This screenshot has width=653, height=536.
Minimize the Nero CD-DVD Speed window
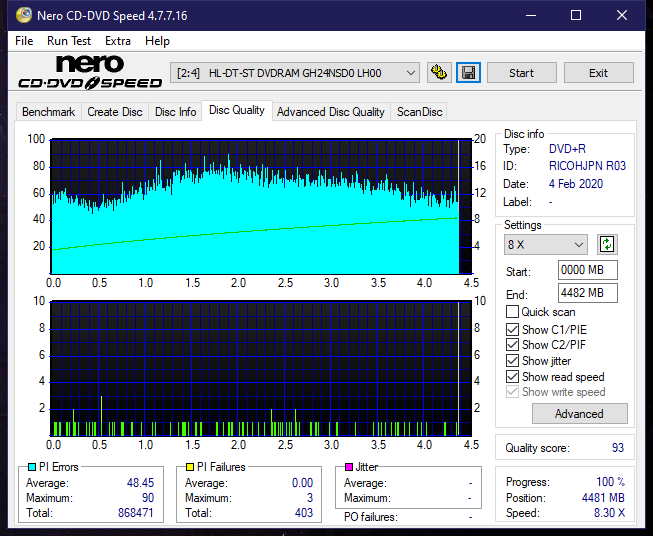tap(531, 15)
